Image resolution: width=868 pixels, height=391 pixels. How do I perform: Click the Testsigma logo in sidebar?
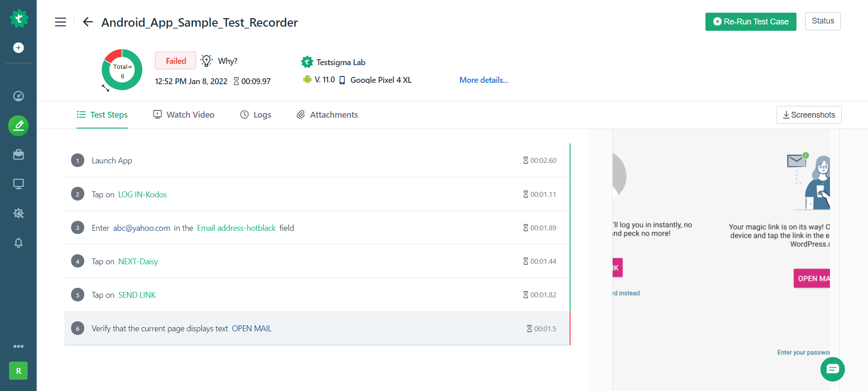[19, 19]
